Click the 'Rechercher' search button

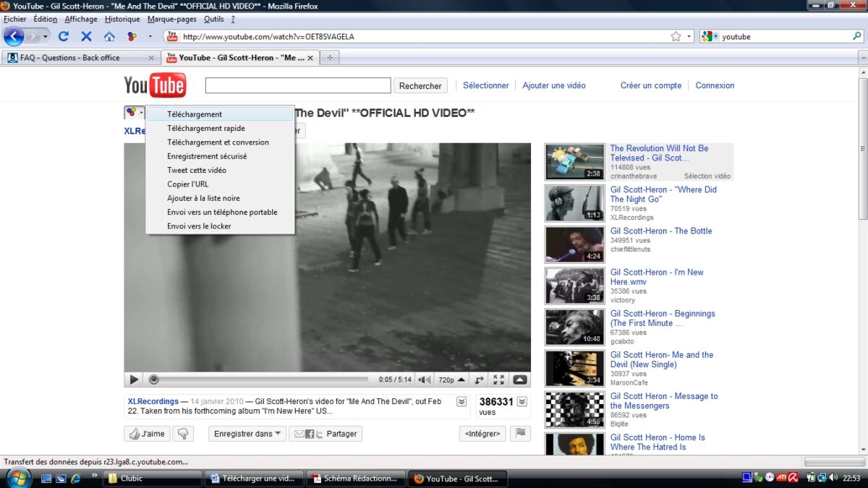420,86
